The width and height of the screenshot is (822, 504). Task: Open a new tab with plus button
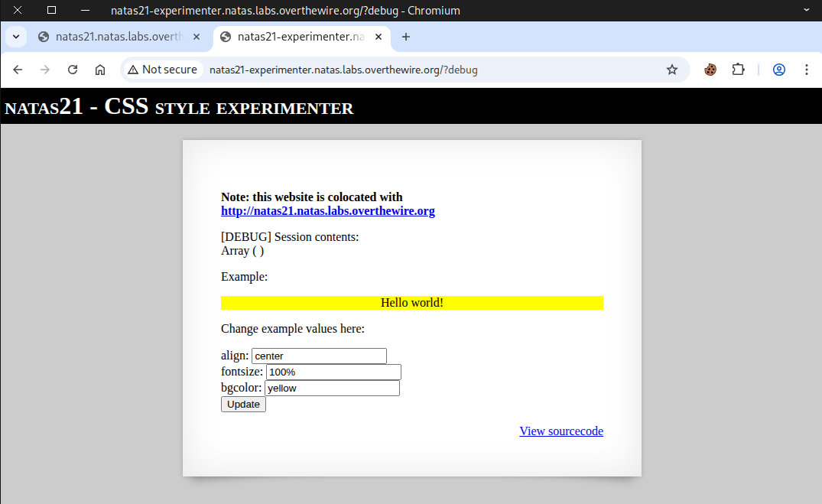(406, 37)
